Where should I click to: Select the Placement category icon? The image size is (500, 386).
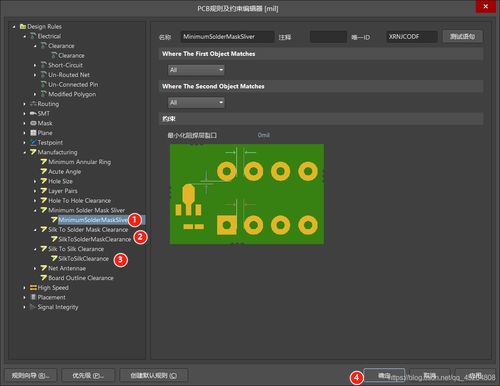coord(33,297)
